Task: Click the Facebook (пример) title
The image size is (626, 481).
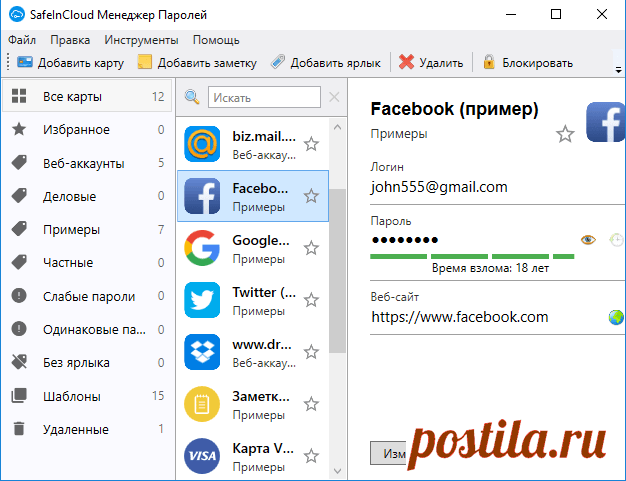Action: [x=454, y=109]
